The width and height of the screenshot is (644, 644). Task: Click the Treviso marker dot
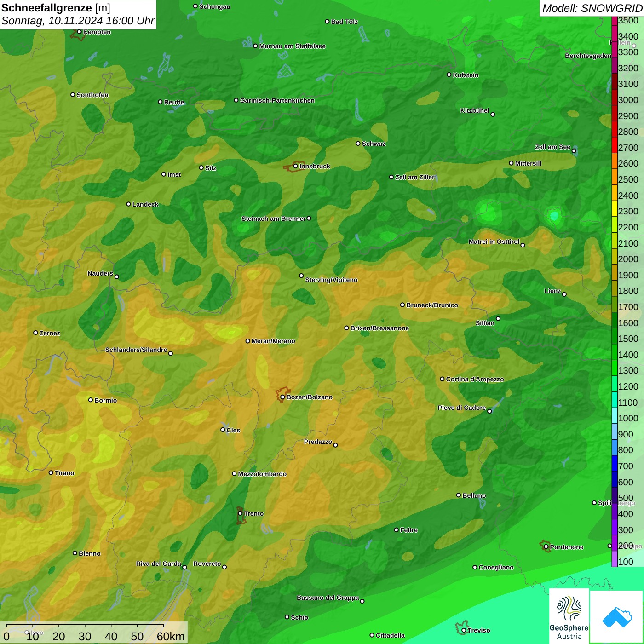pyautogui.click(x=464, y=630)
